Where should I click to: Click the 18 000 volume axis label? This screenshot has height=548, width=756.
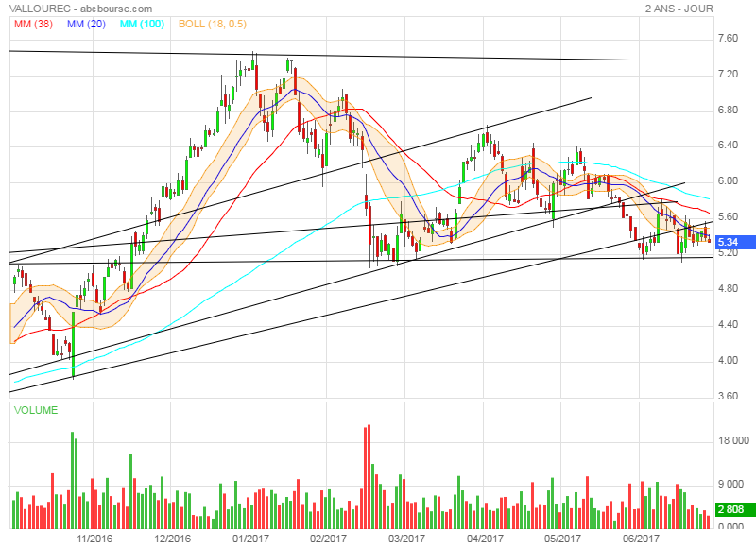coord(734,440)
